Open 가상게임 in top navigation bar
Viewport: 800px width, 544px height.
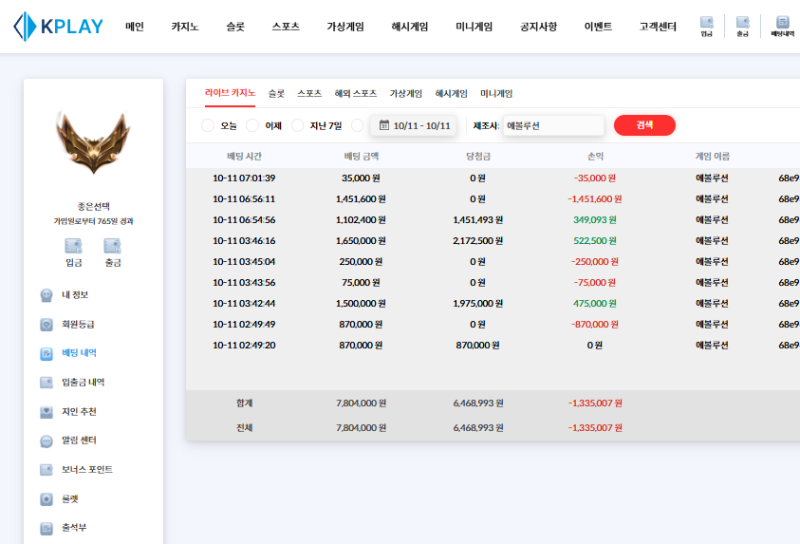click(345, 27)
